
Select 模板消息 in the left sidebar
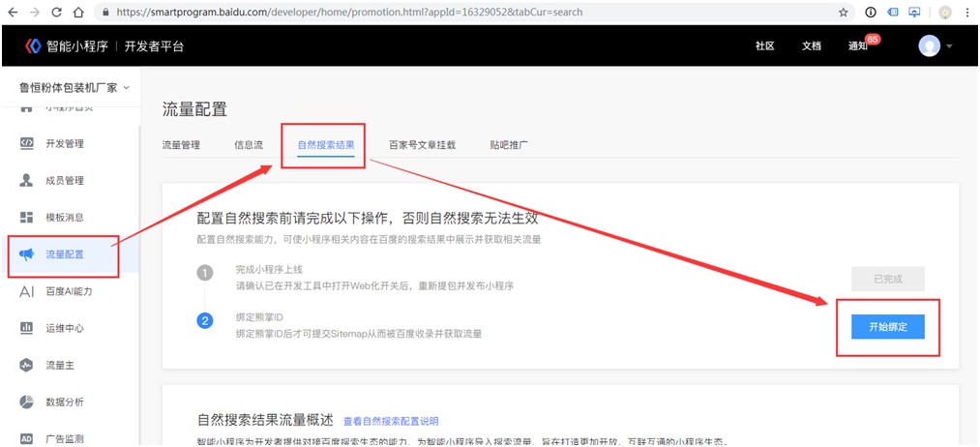point(64,218)
